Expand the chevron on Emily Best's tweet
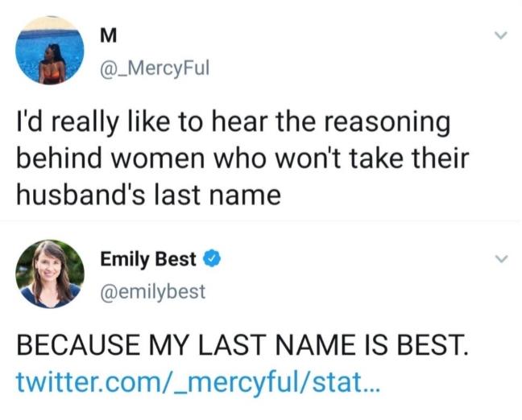Viewport: 522px width, 420px height. (499, 259)
